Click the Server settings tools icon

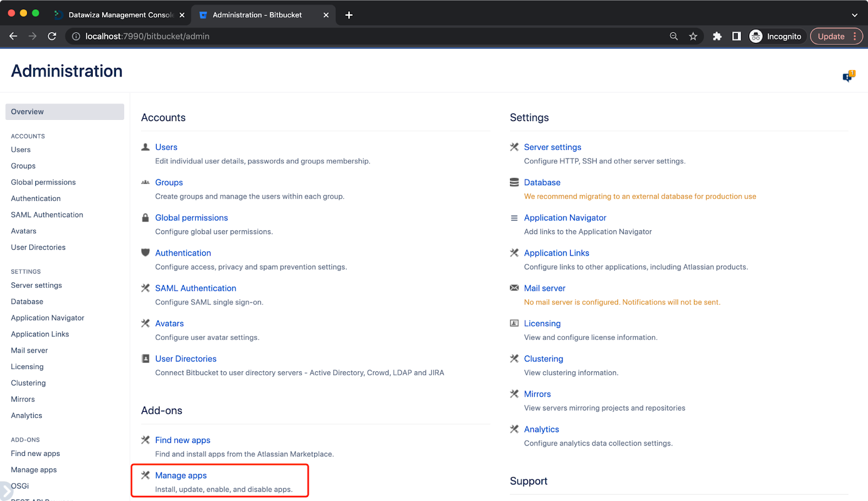[514, 147]
